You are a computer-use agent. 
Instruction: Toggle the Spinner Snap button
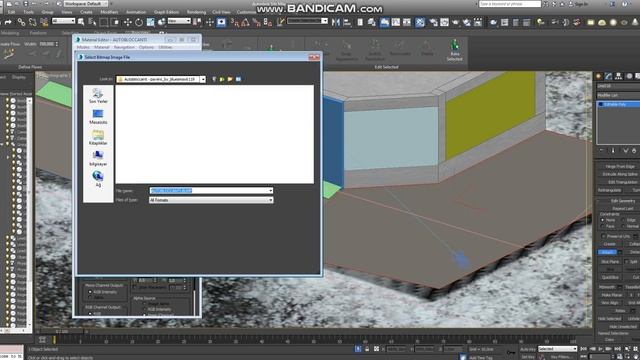[x=268, y=22]
